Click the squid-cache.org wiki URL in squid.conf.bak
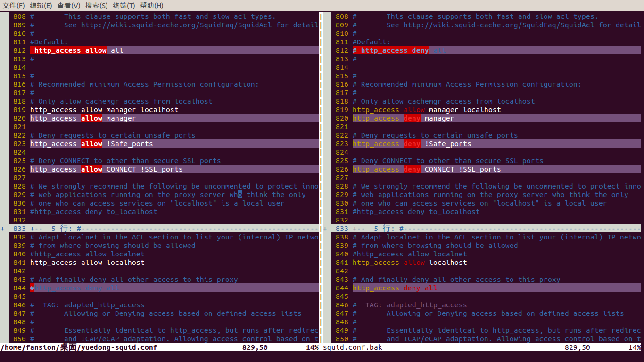 [x=499, y=25]
